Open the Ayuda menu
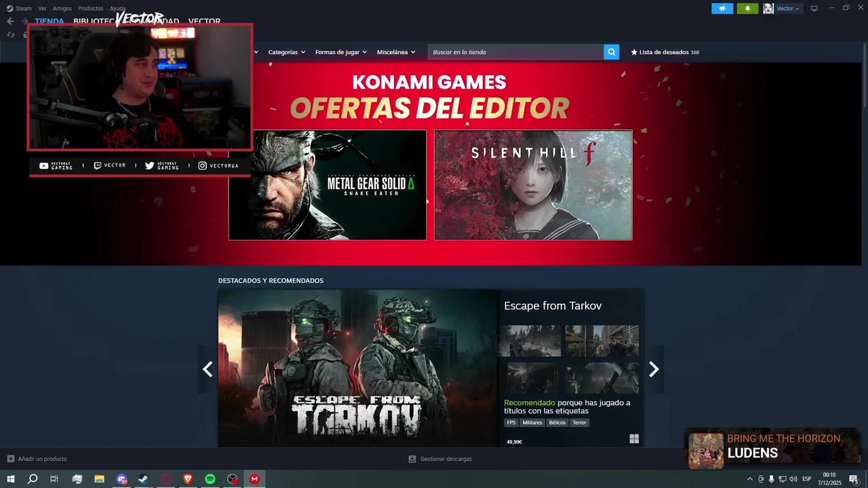 click(117, 8)
